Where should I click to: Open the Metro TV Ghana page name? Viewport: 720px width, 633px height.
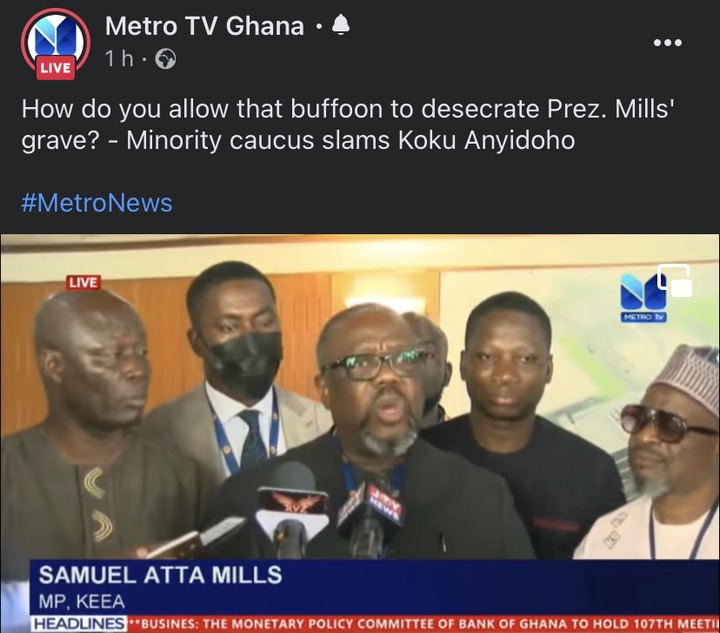coord(204,26)
